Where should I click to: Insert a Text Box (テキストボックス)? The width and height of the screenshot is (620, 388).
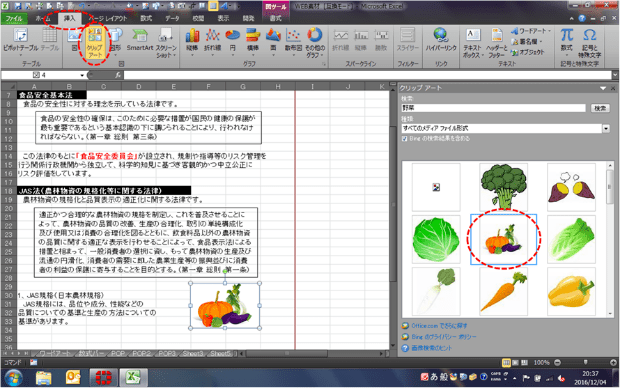click(473, 43)
